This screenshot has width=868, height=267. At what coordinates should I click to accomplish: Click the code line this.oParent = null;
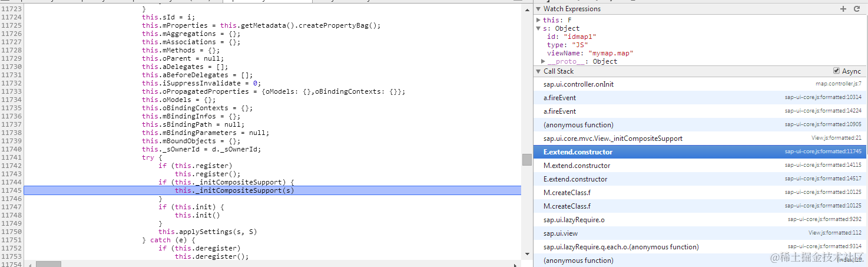tap(183, 58)
